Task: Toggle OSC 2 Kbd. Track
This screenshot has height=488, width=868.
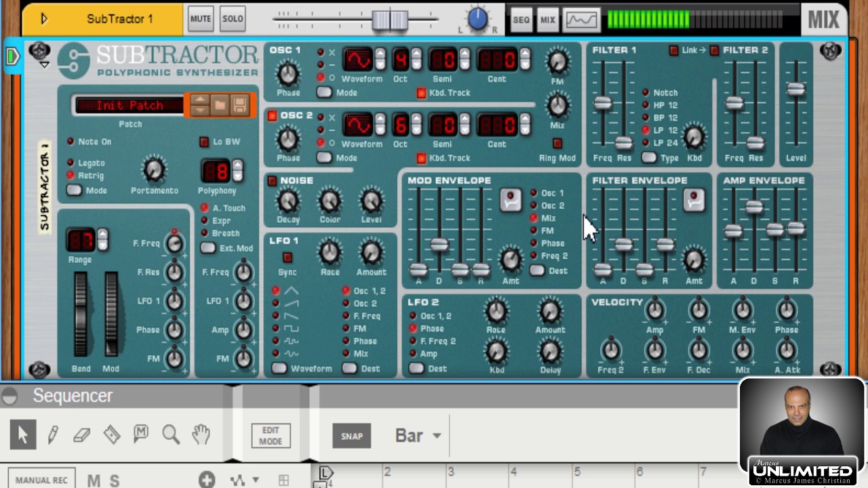Action: tap(421, 158)
